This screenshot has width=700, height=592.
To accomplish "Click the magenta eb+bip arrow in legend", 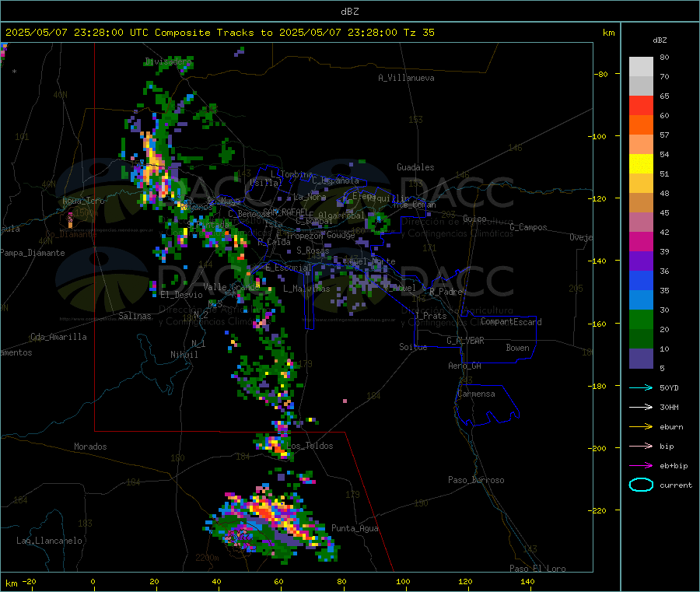I will (641, 466).
